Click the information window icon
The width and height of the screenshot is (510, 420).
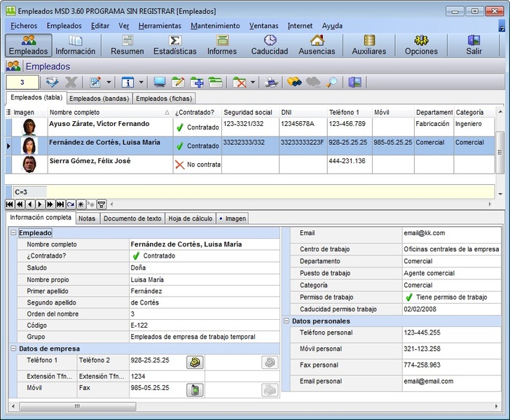[x=127, y=82]
